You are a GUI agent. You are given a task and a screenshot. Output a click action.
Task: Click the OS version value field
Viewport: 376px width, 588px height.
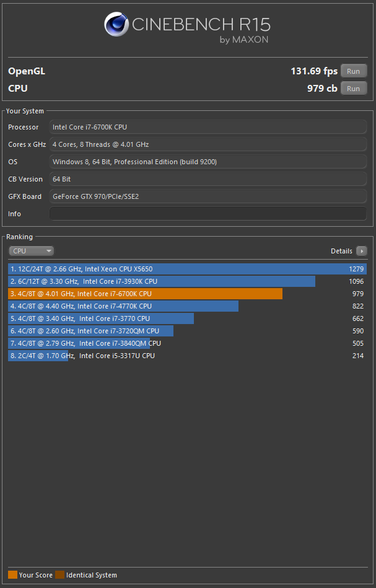208,162
